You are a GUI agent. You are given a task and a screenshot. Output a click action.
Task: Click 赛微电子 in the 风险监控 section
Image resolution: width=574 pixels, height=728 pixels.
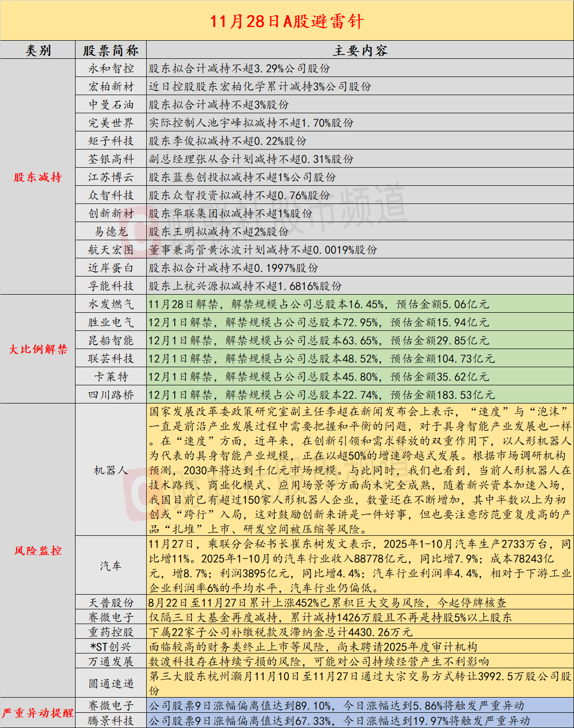coord(111,618)
